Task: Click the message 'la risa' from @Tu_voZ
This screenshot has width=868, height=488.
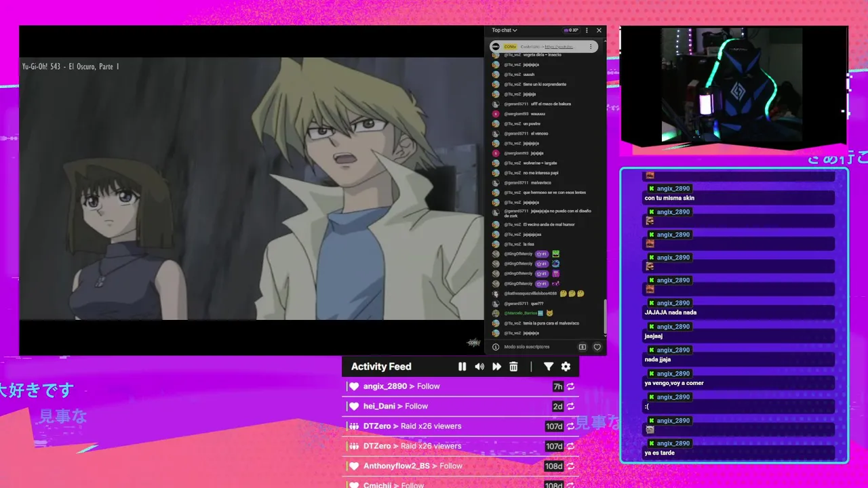Action: [528, 244]
